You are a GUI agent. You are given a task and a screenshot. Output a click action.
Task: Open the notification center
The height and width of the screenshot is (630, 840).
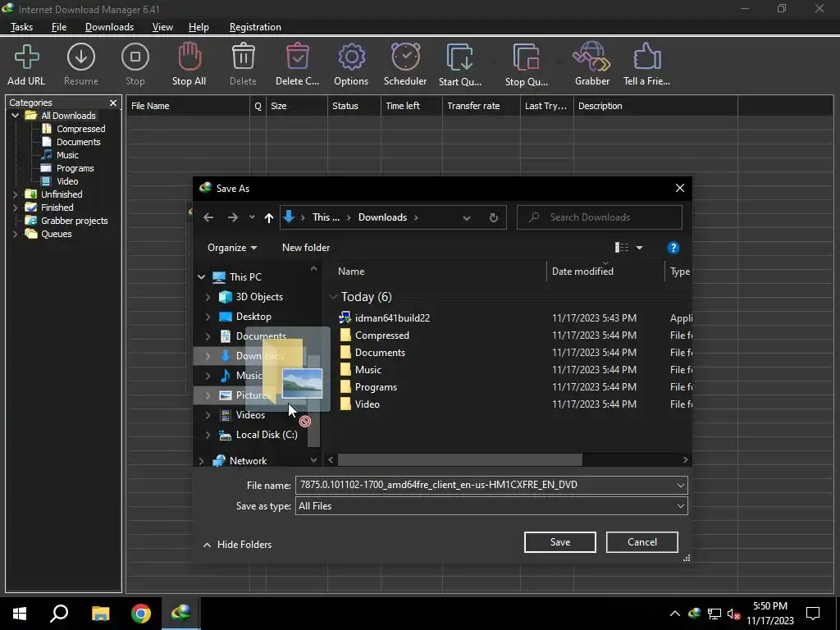point(813,614)
